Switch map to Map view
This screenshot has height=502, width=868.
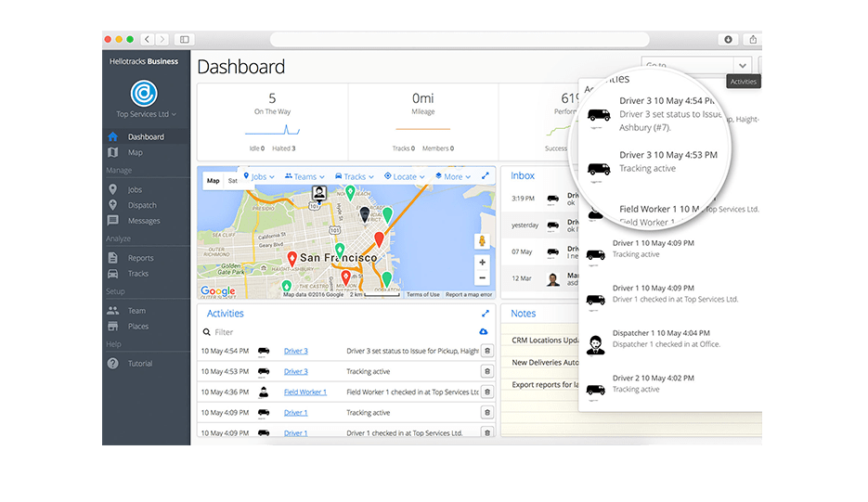tap(214, 181)
